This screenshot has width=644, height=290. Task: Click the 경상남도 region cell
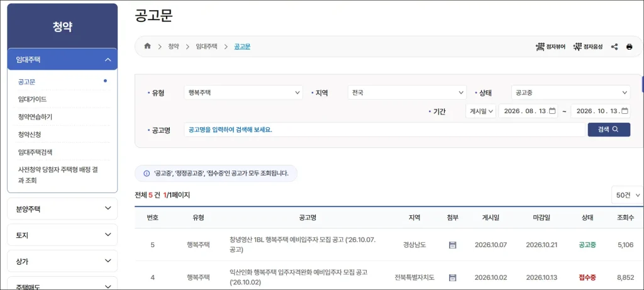(414, 245)
